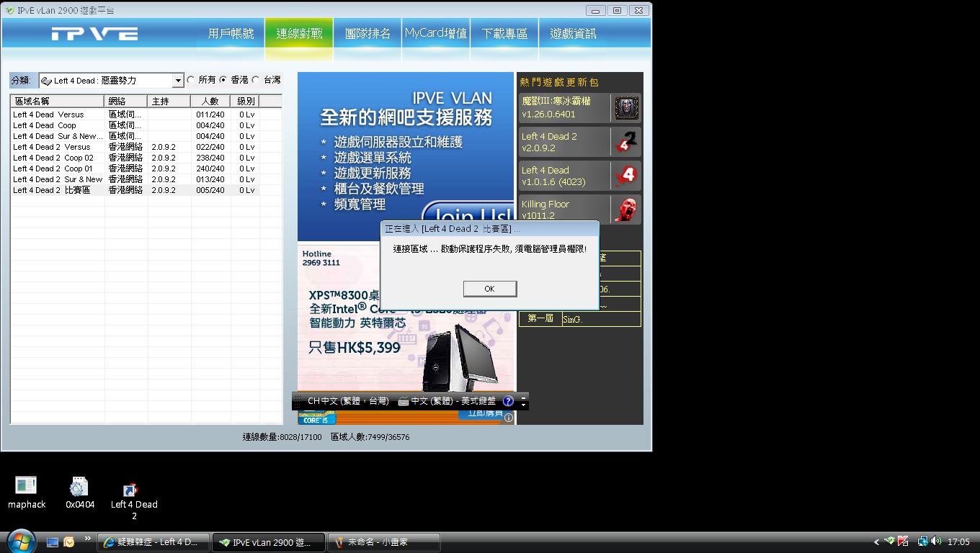
Task: Switch to the IPvE vLan 2900 taskbar button
Action: (269, 542)
